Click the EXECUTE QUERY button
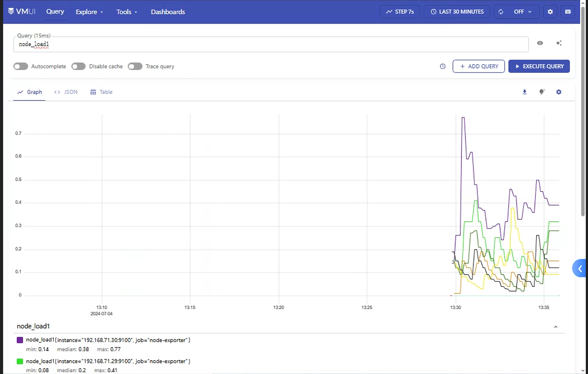Image resolution: width=588 pixels, height=374 pixels. pos(539,66)
